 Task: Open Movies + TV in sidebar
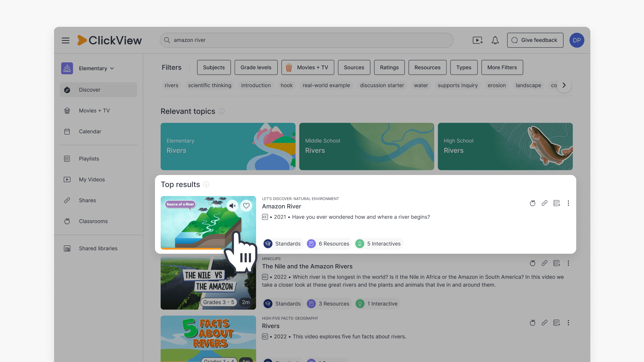point(98,111)
